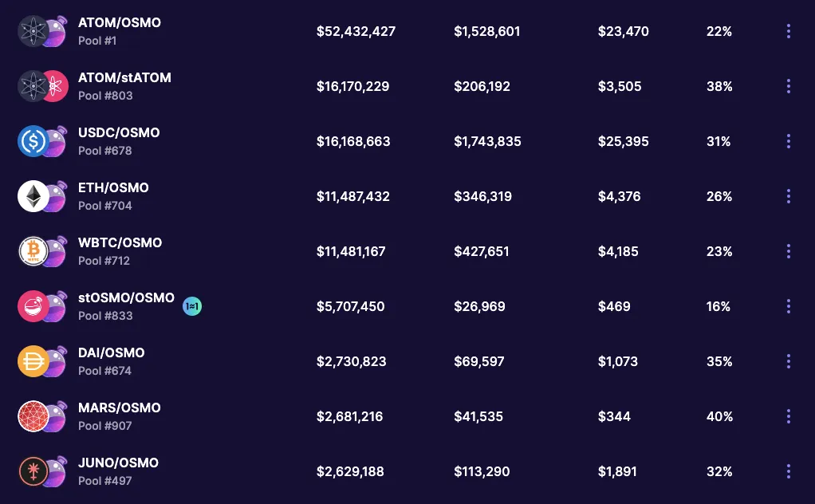The height and width of the screenshot is (504, 815).
Task: Expand more options for WBTC/OSMO pool
Action: [789, 251]
